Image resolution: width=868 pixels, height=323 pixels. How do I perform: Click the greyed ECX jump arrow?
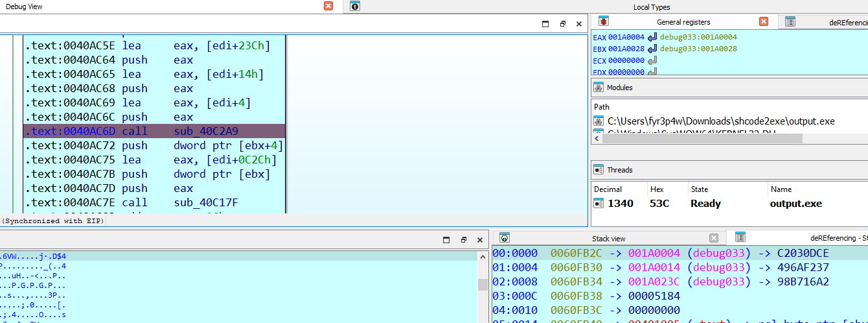click(x=652, y=61)
